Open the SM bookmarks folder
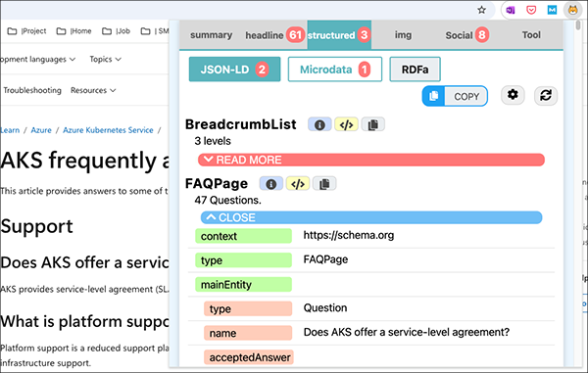 155,31
